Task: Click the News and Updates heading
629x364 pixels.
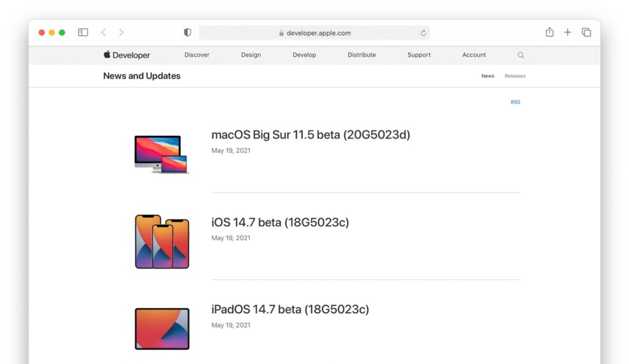Action: (x=142, y=76)
